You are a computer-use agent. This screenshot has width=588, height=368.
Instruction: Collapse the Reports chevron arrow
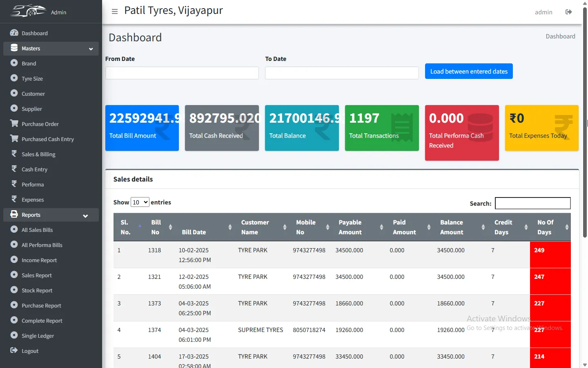click(x=85, y=216)
